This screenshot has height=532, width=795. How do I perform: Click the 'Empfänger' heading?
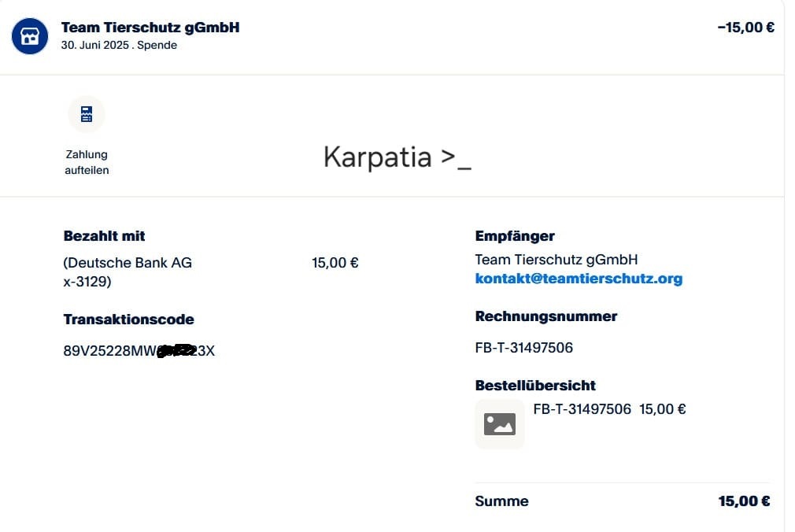[x=515, y=236]
